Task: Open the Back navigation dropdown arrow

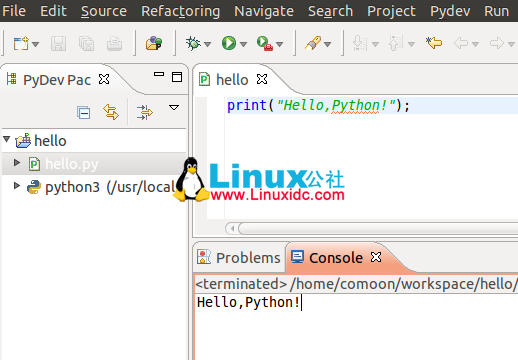Action: (476, 44)
